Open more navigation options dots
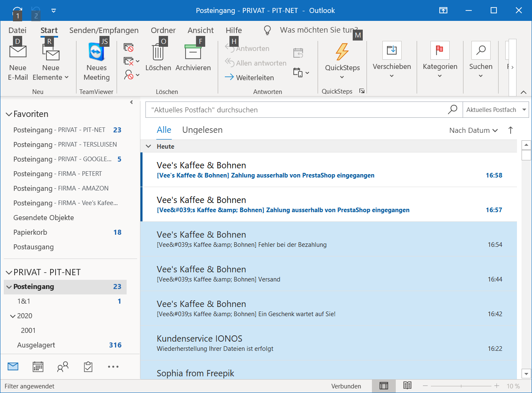The height and width of the screenshot is (393, 532). [x=113, y=367]
